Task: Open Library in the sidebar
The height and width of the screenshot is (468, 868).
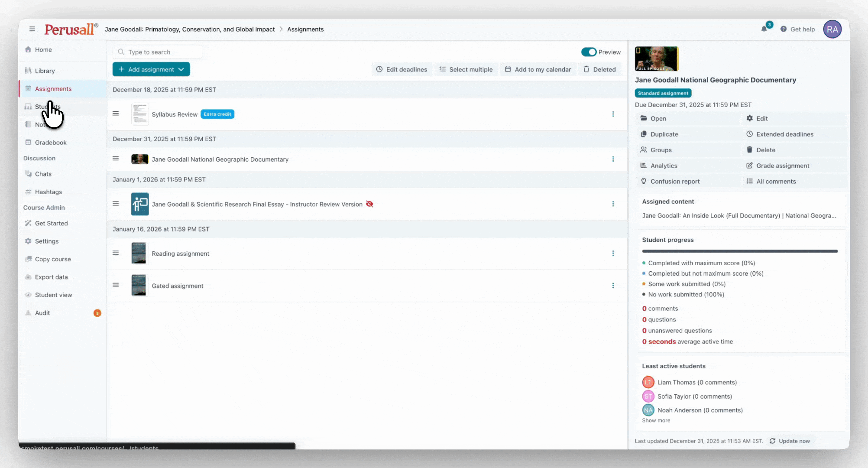Action: 63,71
